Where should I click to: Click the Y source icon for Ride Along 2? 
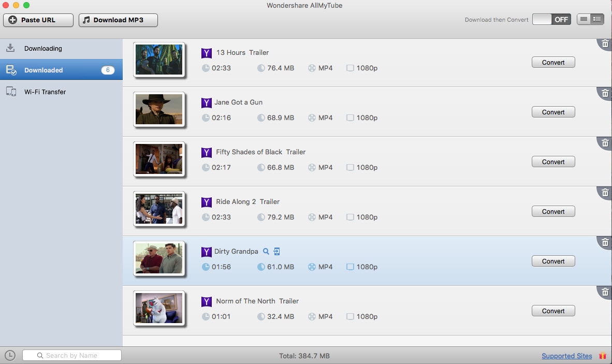pos(207,202)
